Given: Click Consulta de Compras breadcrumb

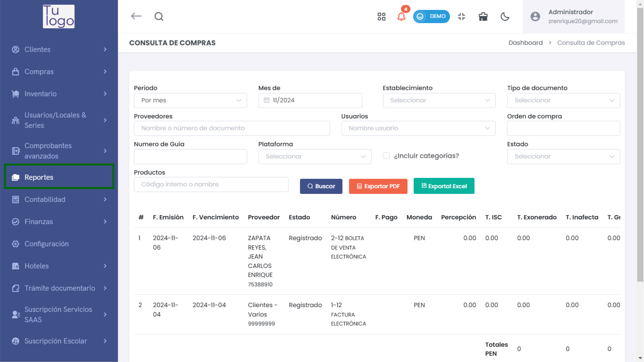Looking at the screenshot, I should (591, 43).
